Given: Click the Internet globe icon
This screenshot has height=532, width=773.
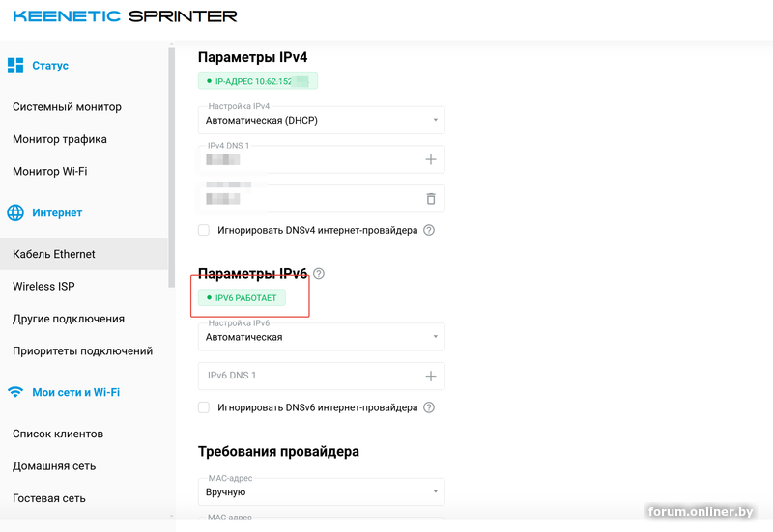Looking at the screenshot, I should click(15, 212).
